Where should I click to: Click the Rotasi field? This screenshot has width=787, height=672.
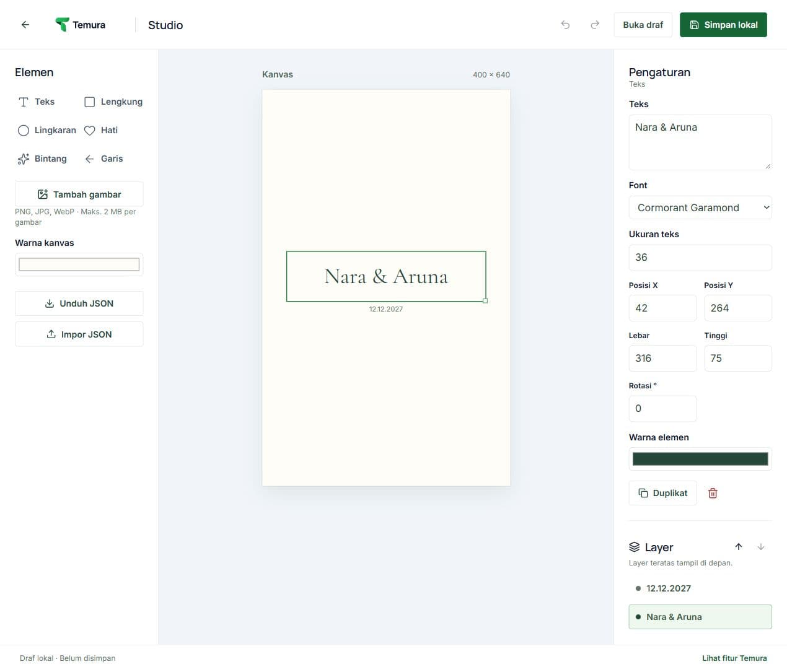point(663,409)
